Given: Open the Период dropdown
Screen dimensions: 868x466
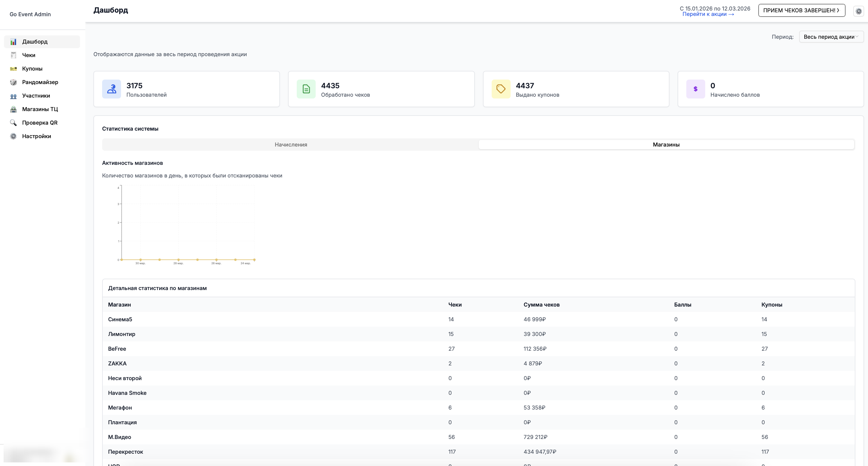Looking at the screenshot, I should [831, 37].
